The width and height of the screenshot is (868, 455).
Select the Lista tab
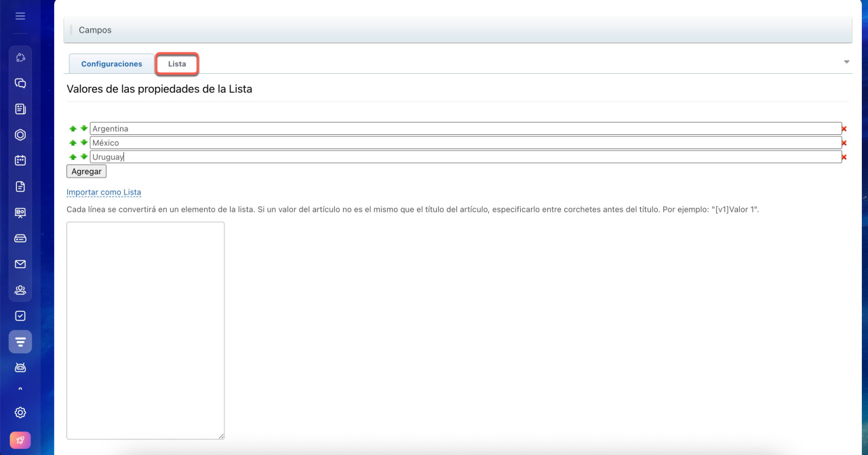(177, 64)
